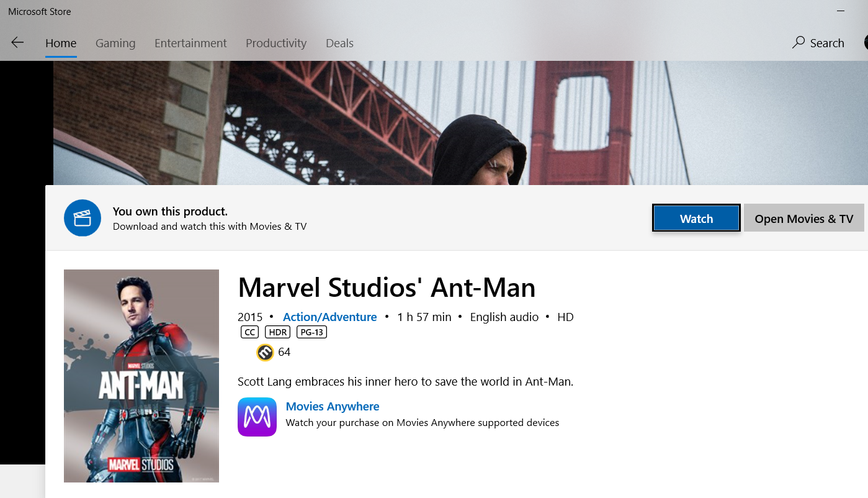The height and width of the screenshot is (498, 868).
Task: Click the movie title Marvel Studios' Ant-Man
Action: pos(387,287)
